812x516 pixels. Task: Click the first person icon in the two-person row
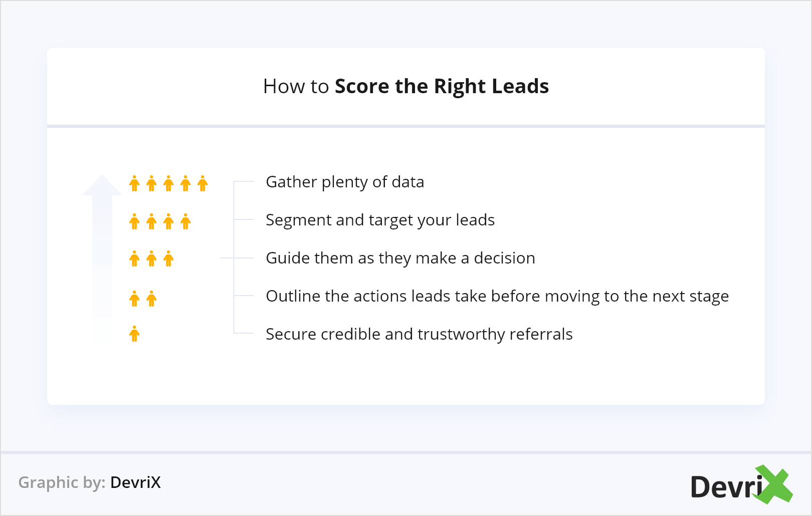coord(134,299)
